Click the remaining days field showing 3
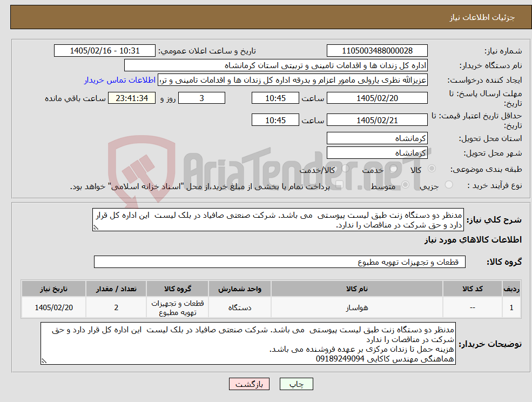Viewport: 532px width, 402px height. click(202, 98)
